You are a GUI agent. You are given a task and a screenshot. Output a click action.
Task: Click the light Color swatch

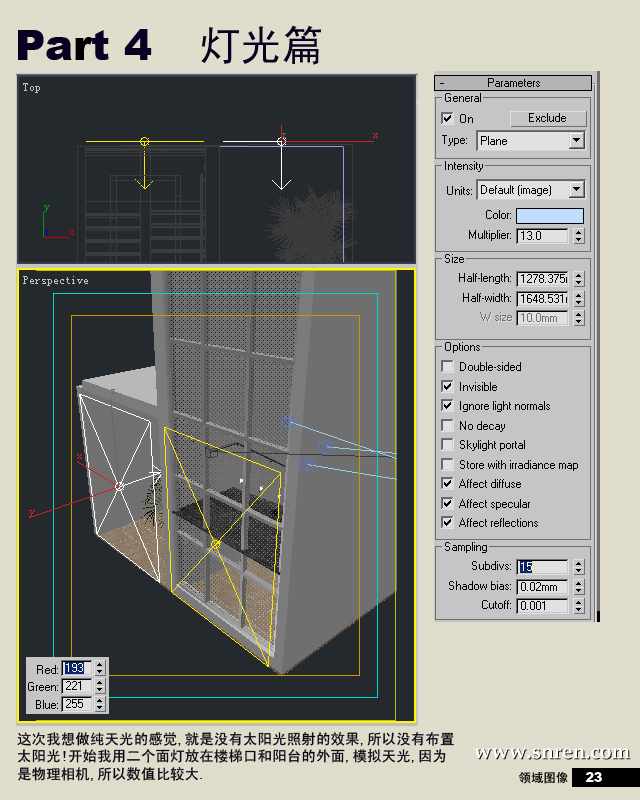click(x=549, y=216)
